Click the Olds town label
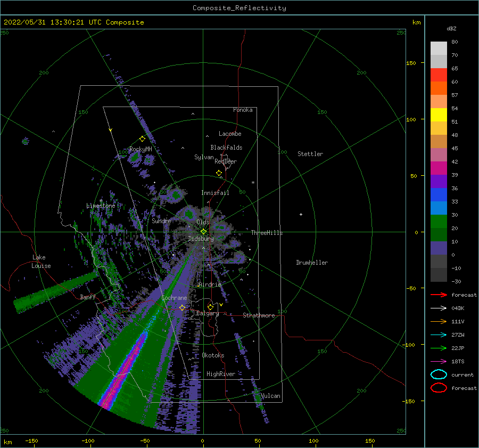The image size is (479, 448). 203,222
